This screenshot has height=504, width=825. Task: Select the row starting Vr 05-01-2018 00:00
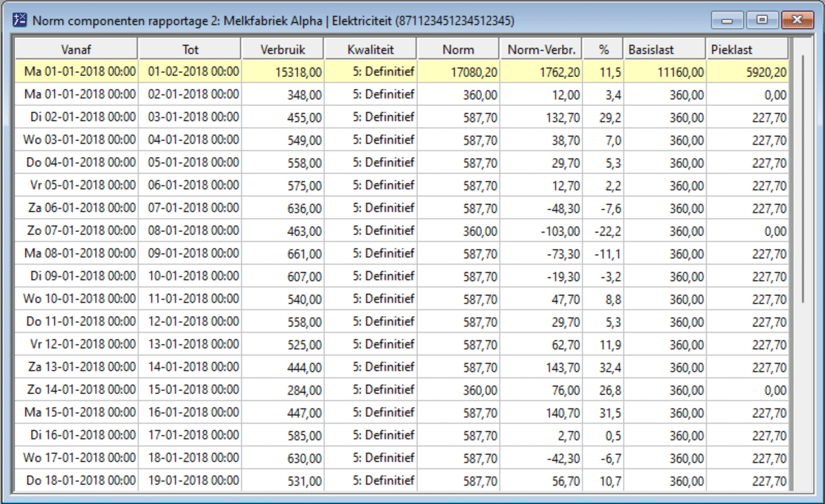tap(401, 185)
